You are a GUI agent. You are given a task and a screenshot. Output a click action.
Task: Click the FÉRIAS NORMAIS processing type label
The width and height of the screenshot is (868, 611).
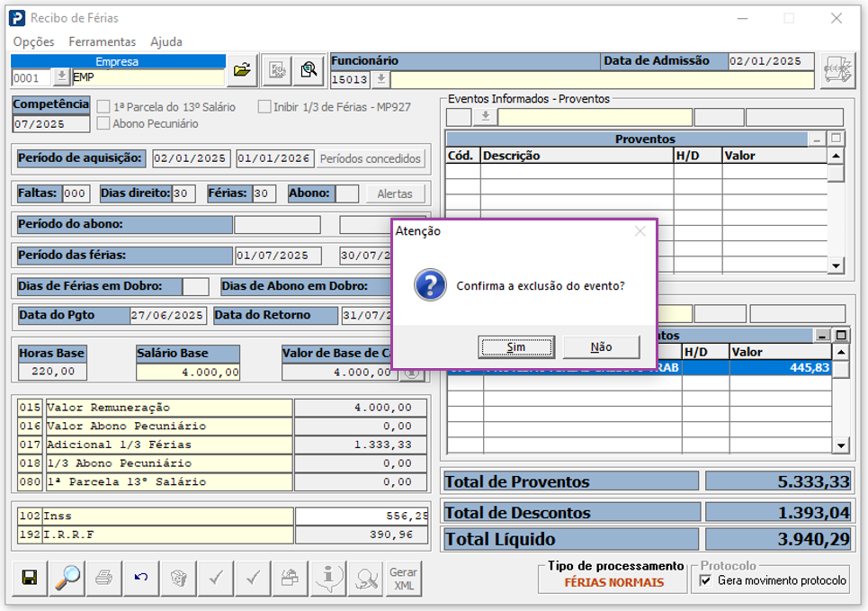pos(614,582)
